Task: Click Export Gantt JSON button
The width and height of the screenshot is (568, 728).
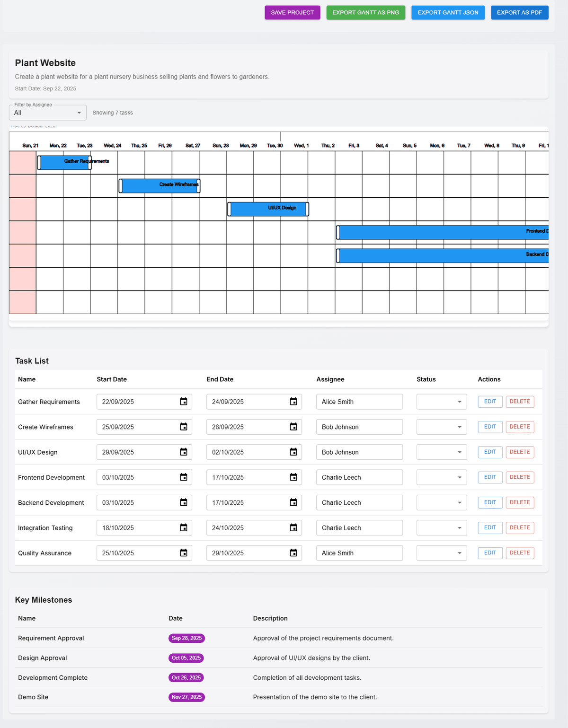Action: pos(448,12)
